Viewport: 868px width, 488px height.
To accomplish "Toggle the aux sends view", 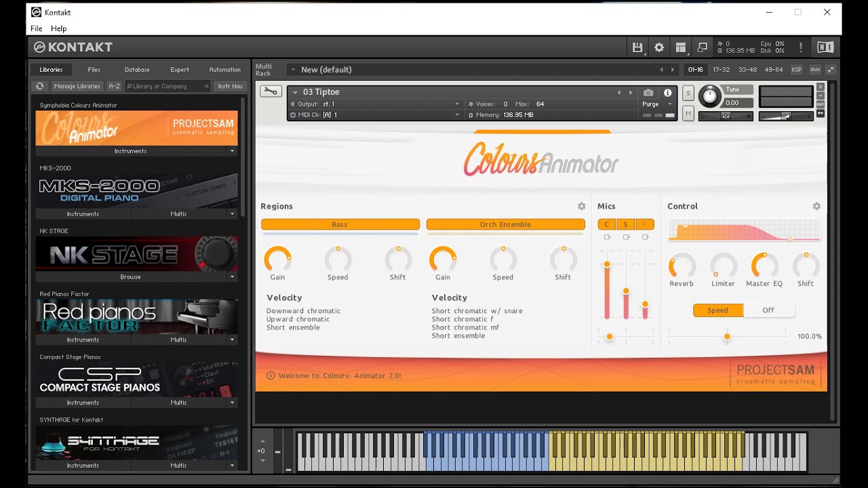I will [x=815, y=69].
